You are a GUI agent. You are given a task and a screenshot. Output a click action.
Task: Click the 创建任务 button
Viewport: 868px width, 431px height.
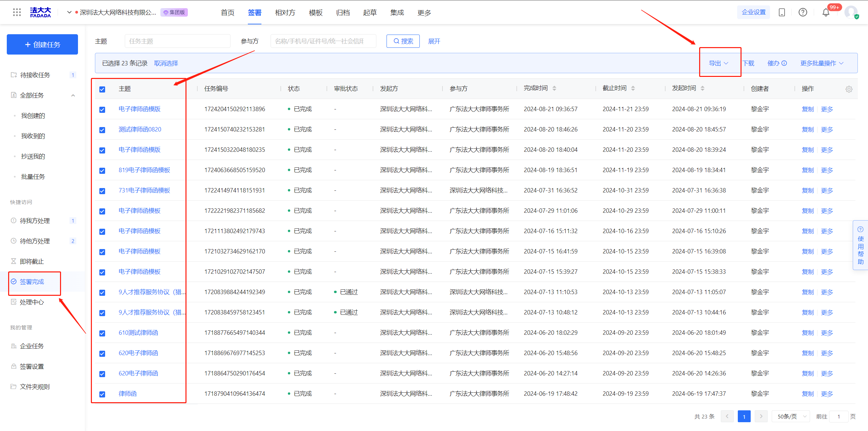(x=42, y=44)
